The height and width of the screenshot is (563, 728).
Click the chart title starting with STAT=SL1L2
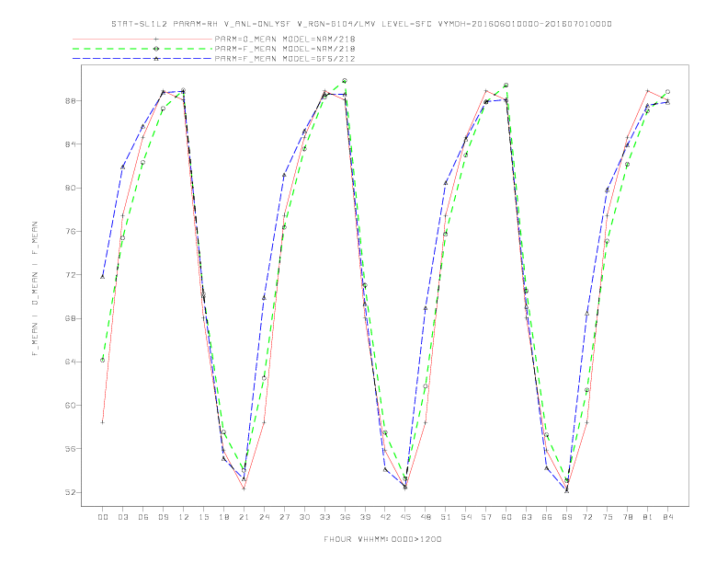click(361, 24)
